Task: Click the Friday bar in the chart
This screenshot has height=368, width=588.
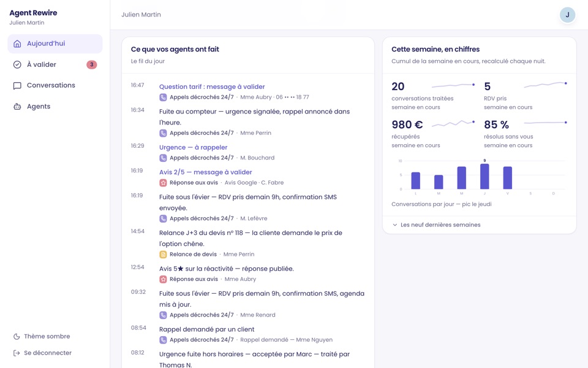Action: [x=507, y=178]
